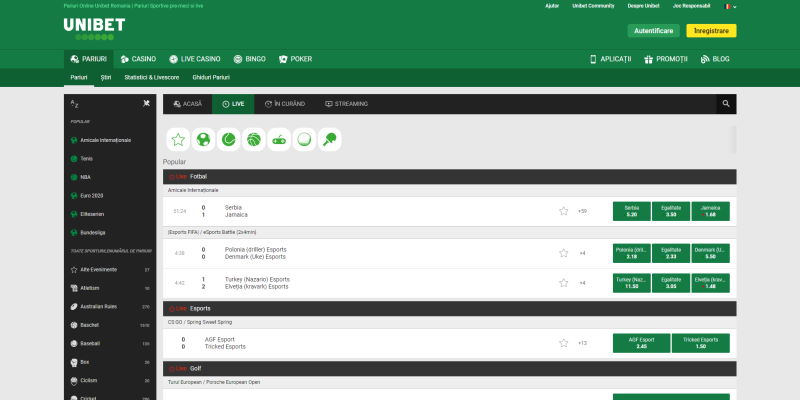Click the A-Z sort icon in sidebar

[74, 104]
